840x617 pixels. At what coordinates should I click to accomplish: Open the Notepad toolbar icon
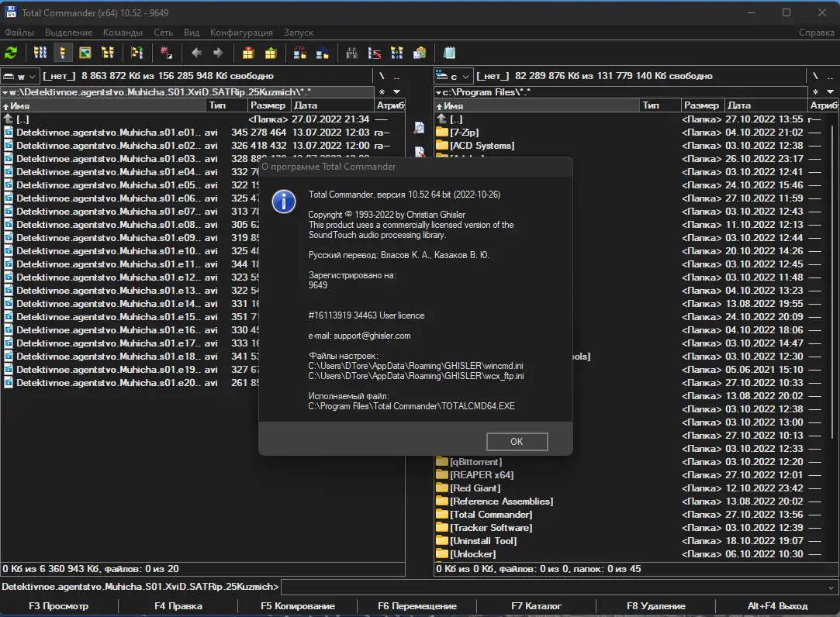[449, 53]
